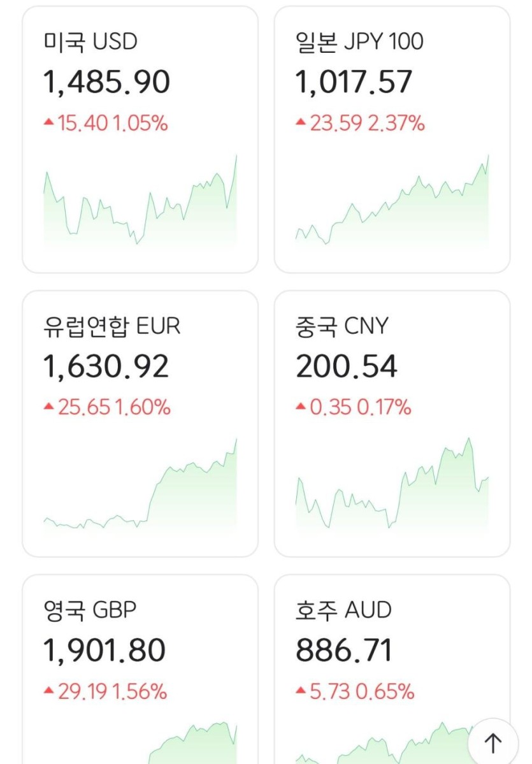
Task: View the JPY trend line chart
Action: 392,204
